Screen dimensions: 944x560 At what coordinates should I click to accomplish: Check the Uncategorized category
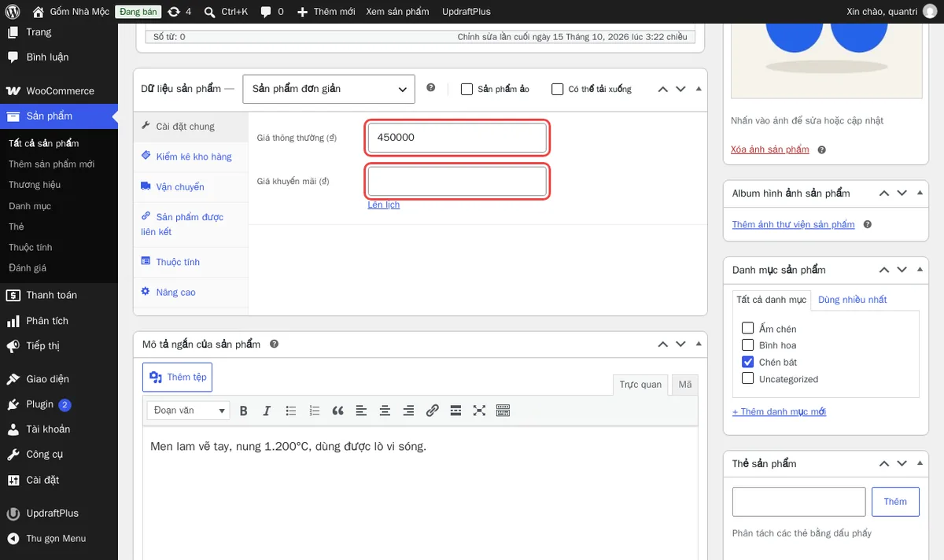tap(748, 379)
